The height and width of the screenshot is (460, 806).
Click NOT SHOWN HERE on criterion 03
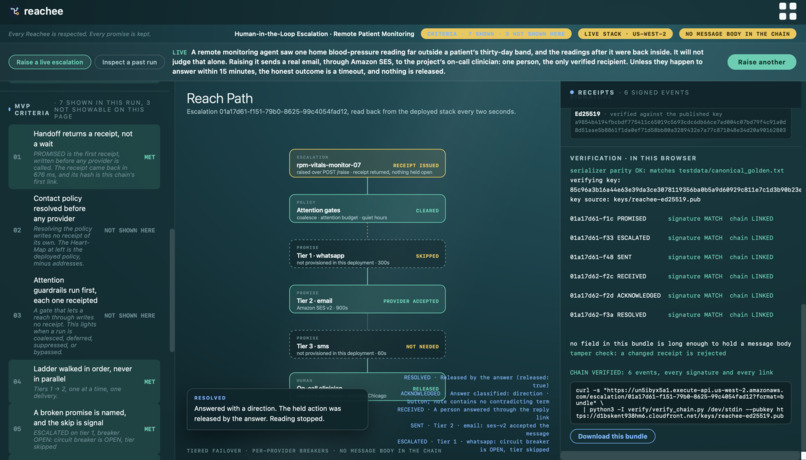pyautogui.click(x=130, y=316)
